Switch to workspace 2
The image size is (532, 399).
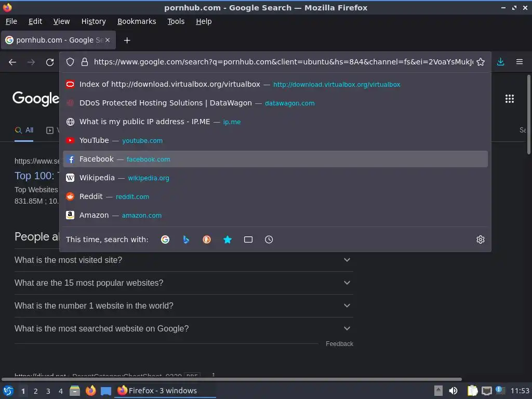(36, 391)
